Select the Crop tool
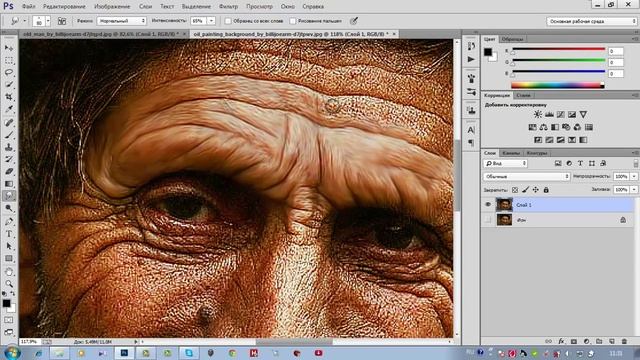 point(9,97)
